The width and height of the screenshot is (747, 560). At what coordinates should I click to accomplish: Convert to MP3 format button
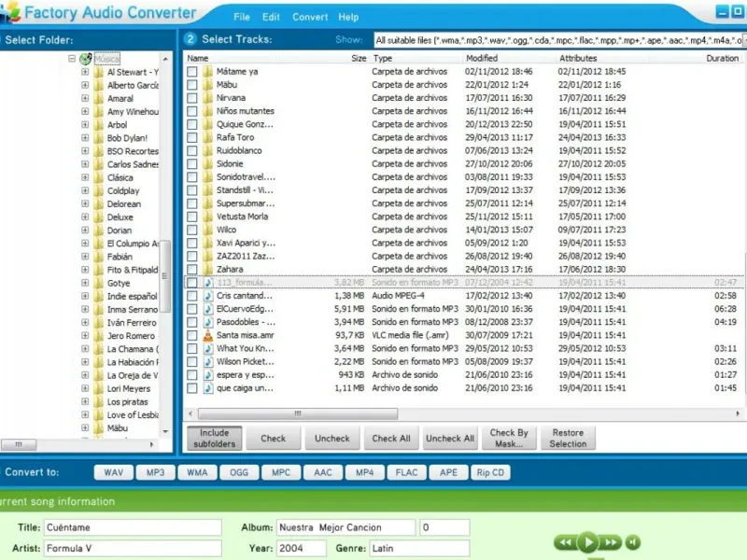point(155,472)
